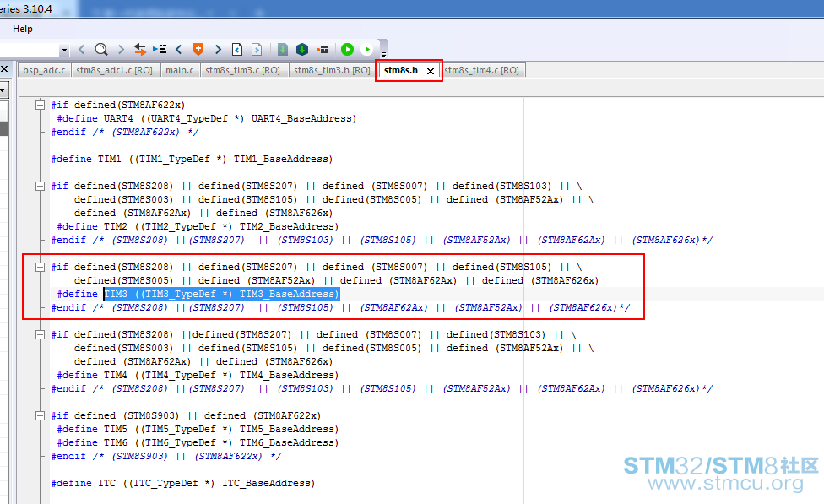Viewport: 824px width, 504px height.
Task: Click the Find Previous arrow icon
Action: click(81, 50)
